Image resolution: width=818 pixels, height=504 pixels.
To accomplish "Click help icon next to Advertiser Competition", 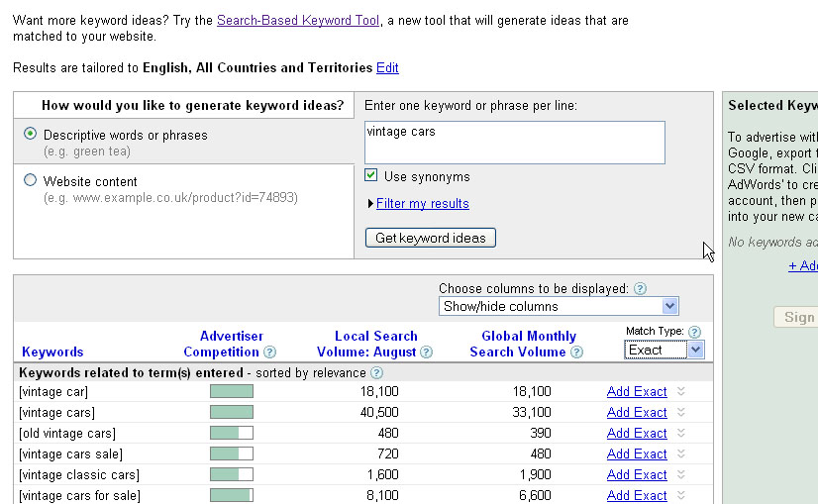I will click(x=269, y=353).
